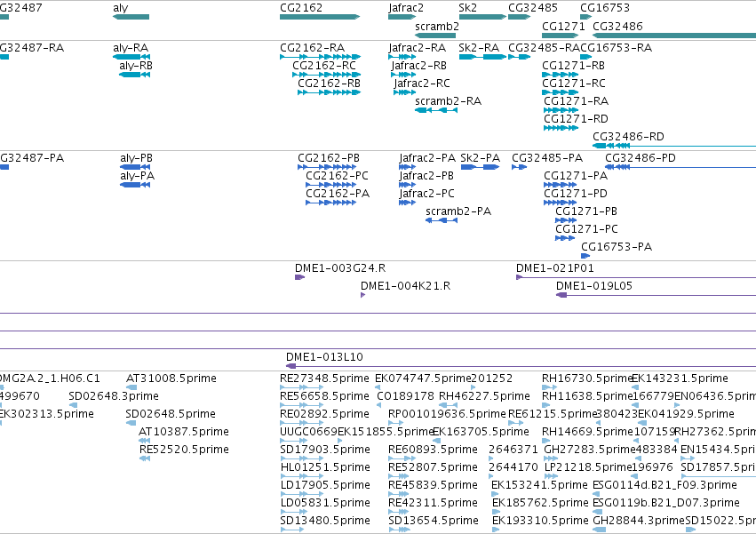Click the SD02648.3prime EST label
This screenshot has height=534, width=756.
coord(114,396)
